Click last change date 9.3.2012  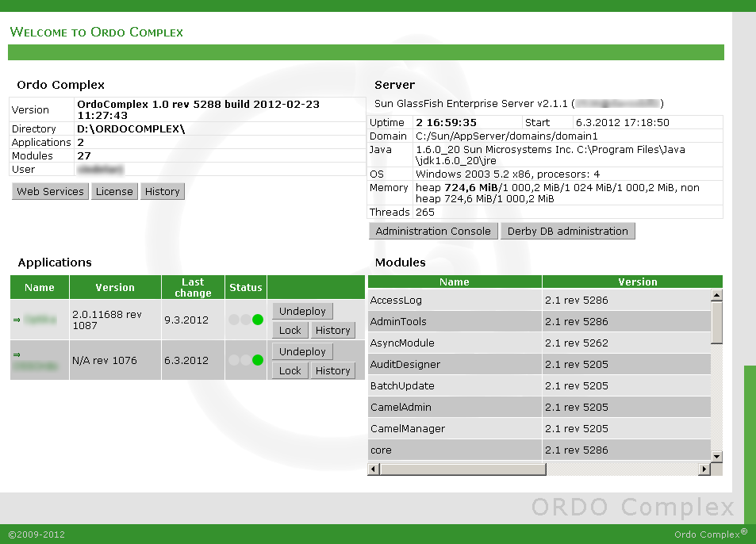tap(186, 320)
